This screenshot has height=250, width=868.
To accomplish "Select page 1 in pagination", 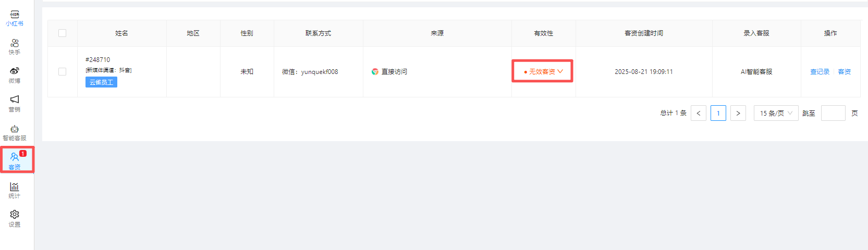I will tap(718, 113).
